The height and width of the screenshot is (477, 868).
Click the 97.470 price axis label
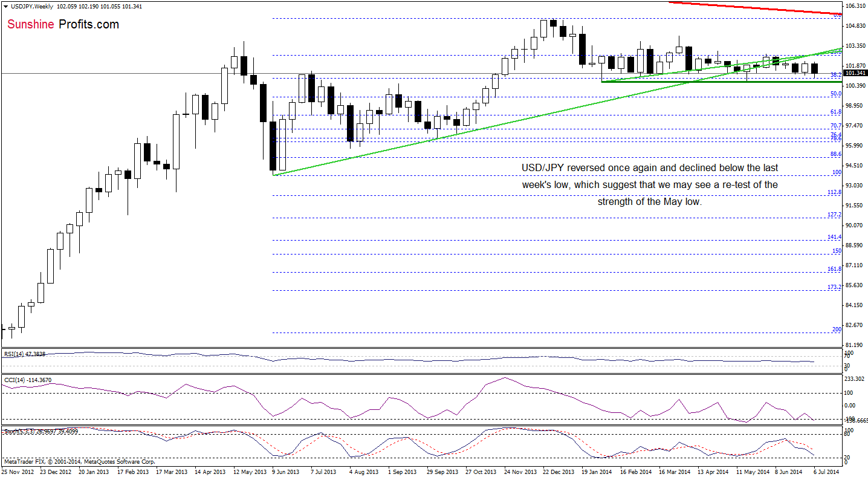[855, 126]
